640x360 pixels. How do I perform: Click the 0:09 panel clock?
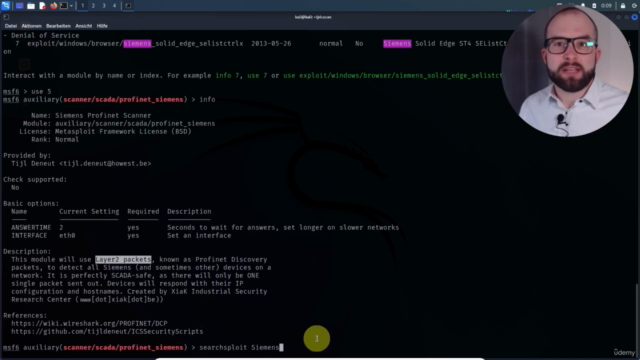tap(606, 6)
